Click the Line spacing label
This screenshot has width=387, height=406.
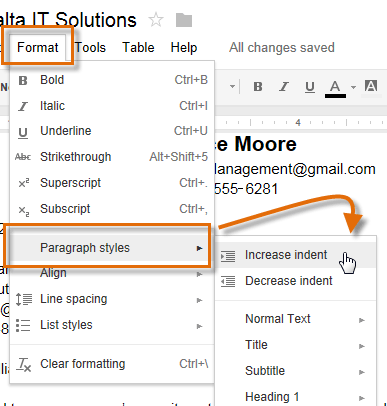(74, 299)
